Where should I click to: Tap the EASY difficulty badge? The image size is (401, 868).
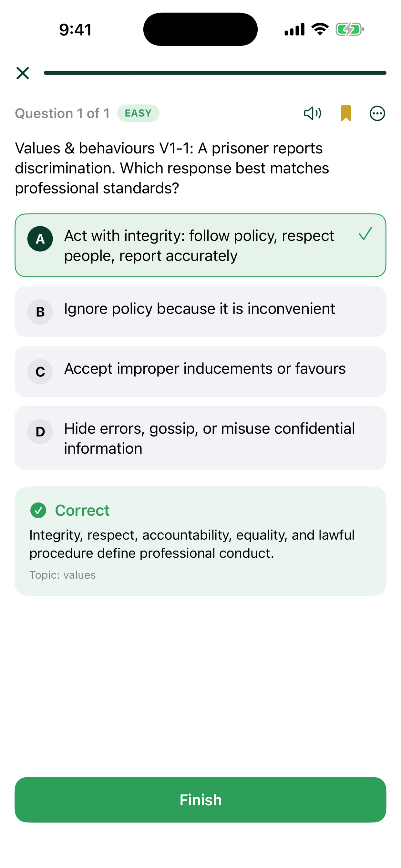(138, 113)
